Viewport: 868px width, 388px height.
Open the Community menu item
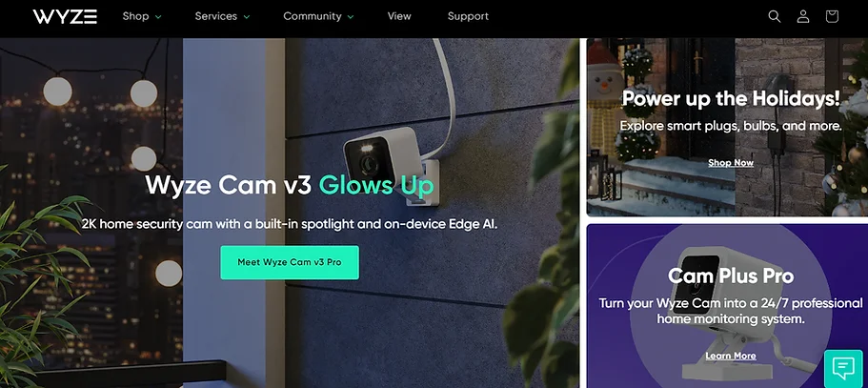point(313,16)
